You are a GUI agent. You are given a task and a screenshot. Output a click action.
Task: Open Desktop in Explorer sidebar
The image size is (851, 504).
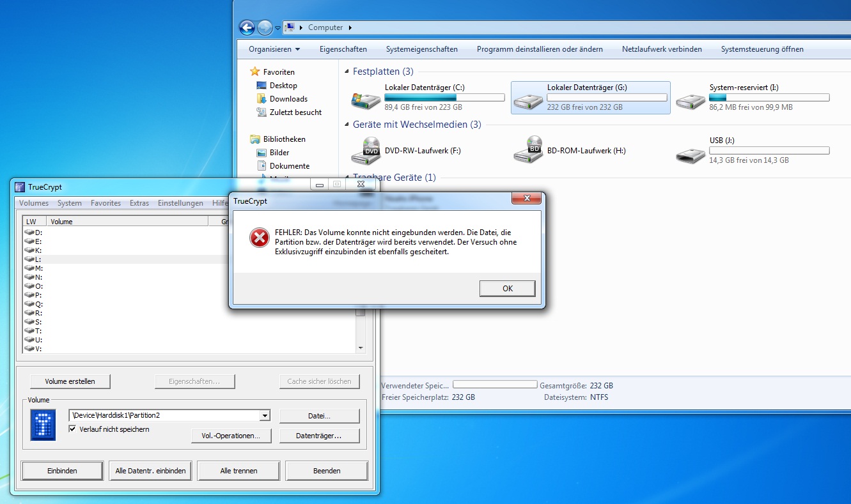tap(283, 86)
